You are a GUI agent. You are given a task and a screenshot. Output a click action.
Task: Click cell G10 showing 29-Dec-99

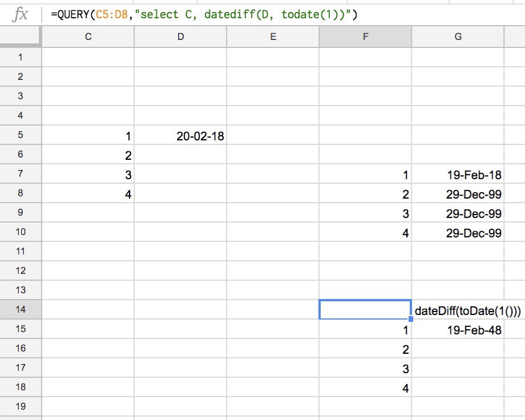pyautogui.click(x=458, y=232)
